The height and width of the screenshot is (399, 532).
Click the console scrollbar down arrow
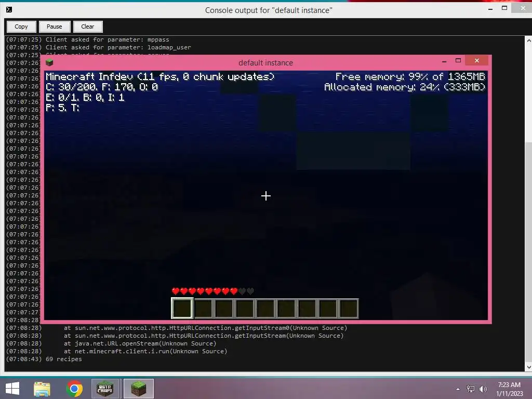528,367
